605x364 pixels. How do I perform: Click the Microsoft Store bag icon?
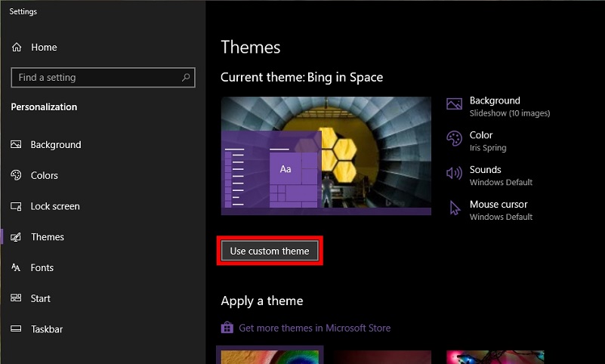(227, 328)
